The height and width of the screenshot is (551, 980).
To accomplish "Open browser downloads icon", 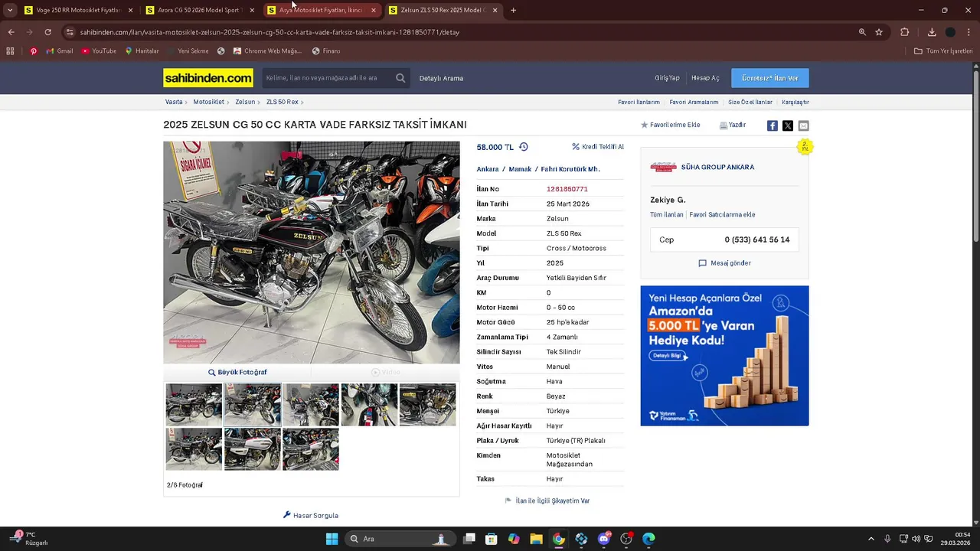I will (932, 32).
